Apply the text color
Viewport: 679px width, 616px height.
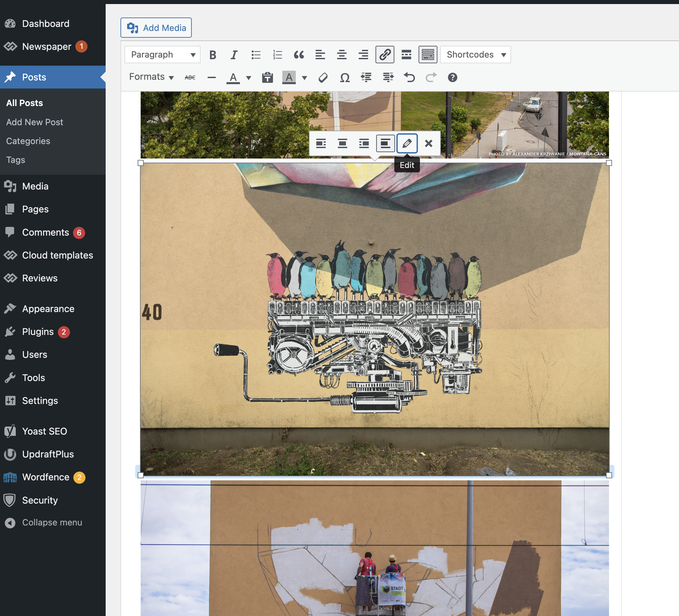click(x=233, y=77)
